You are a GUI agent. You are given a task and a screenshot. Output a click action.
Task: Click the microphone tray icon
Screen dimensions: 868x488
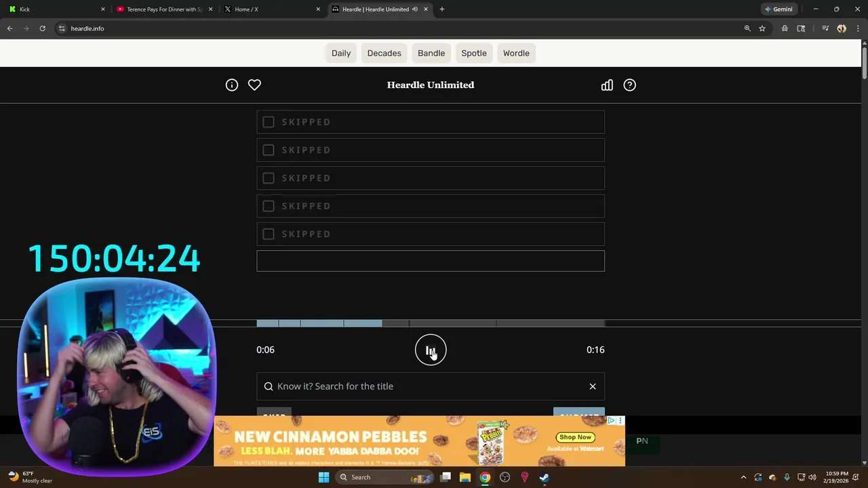tap(787, 477)
